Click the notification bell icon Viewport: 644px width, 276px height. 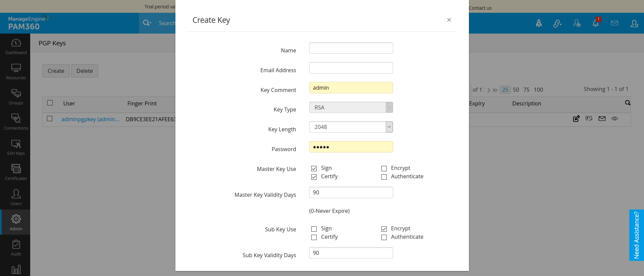point(596,23)
